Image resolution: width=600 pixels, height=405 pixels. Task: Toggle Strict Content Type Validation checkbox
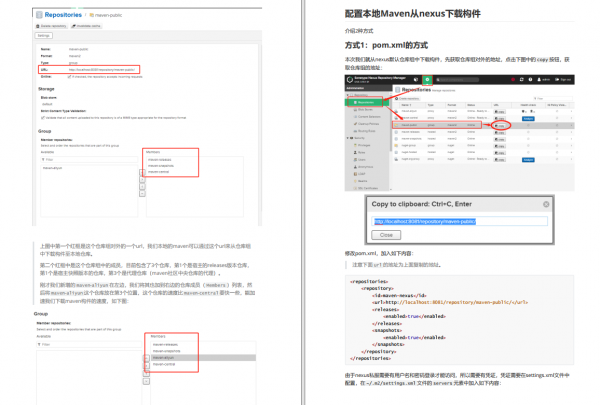pyautogui.click(x=42, y=118)
